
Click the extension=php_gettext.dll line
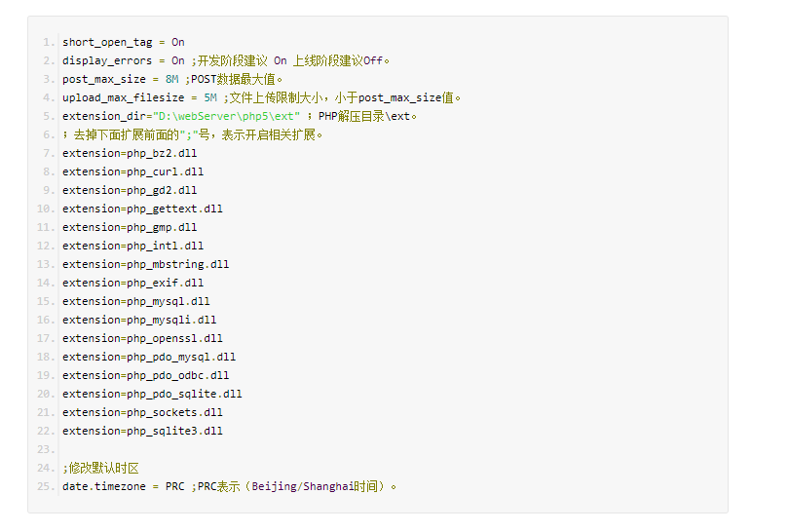[x=142, y=209]
